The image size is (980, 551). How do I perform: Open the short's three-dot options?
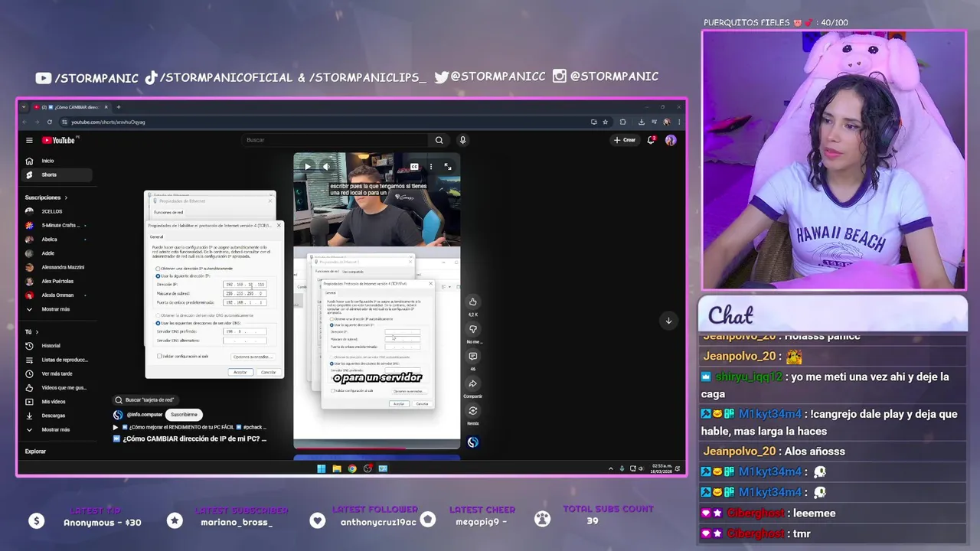pyautogui.click(x=431, y=167)
